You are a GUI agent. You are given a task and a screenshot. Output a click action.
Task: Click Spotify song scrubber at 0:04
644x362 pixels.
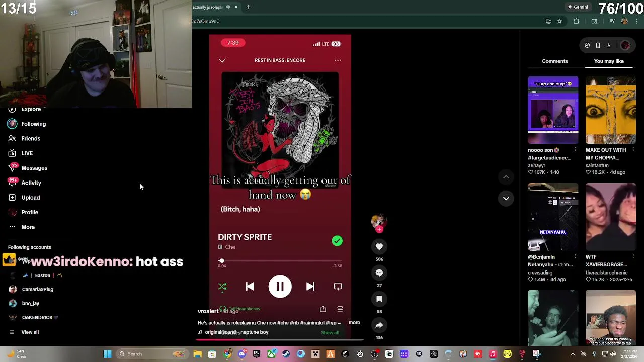pyautogui.click(x=221, y=261)
